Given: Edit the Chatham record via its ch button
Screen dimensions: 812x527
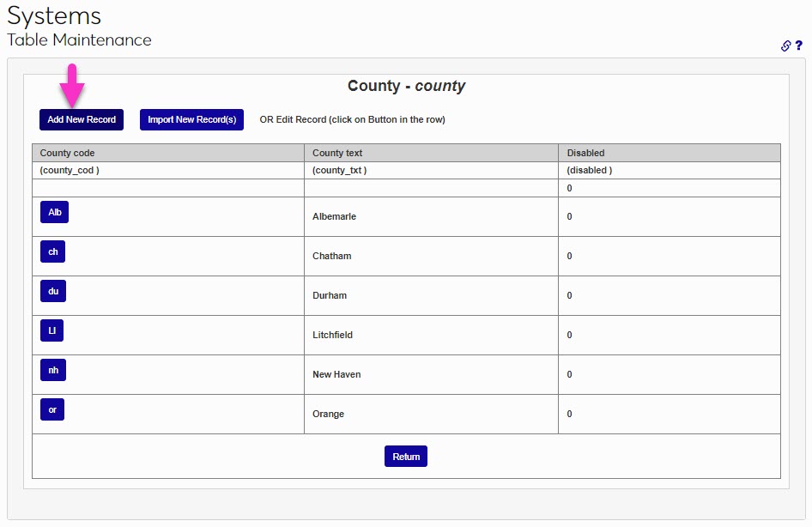Looking at the screenshot, I should click(52, 251).
